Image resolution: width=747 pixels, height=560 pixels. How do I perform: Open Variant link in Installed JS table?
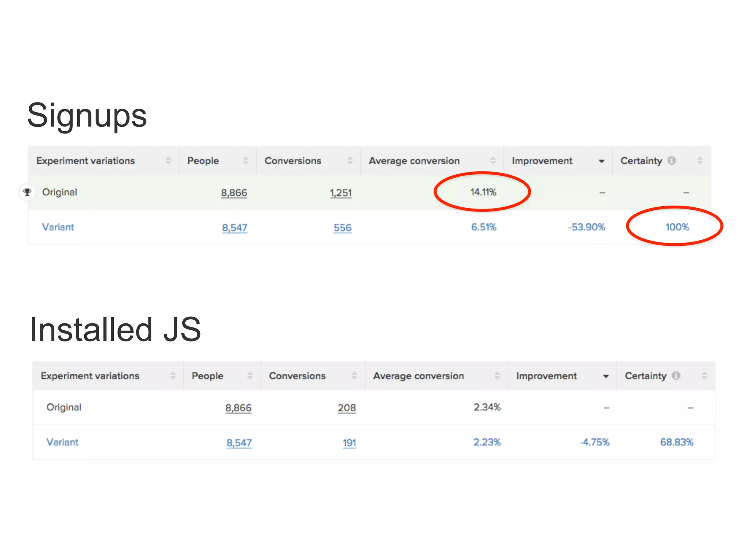62,442
